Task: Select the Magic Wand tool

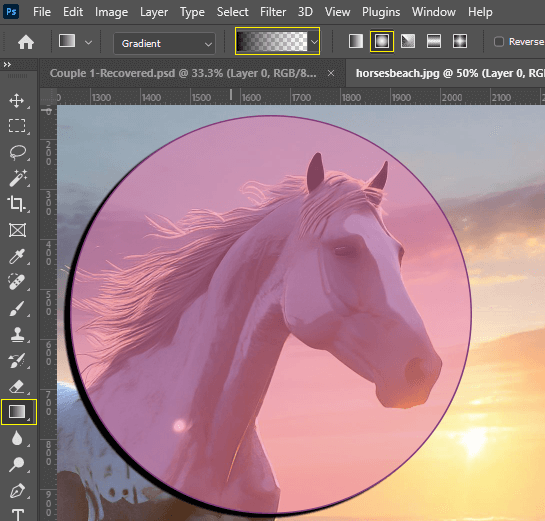Action: (17, 178)
